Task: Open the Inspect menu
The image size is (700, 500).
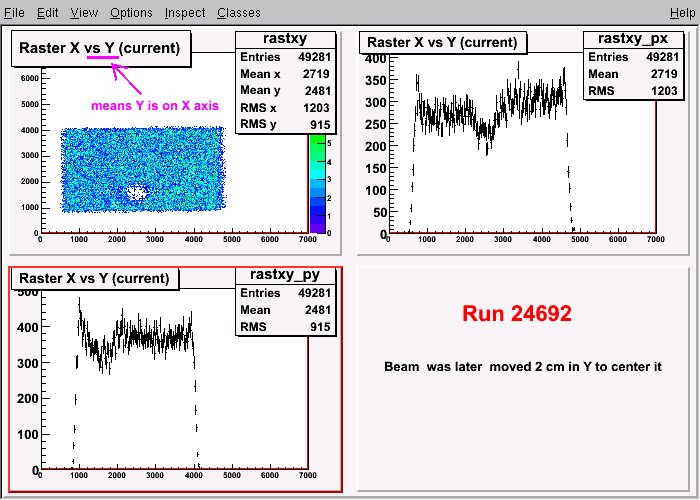Action: [x=185, y=12]
